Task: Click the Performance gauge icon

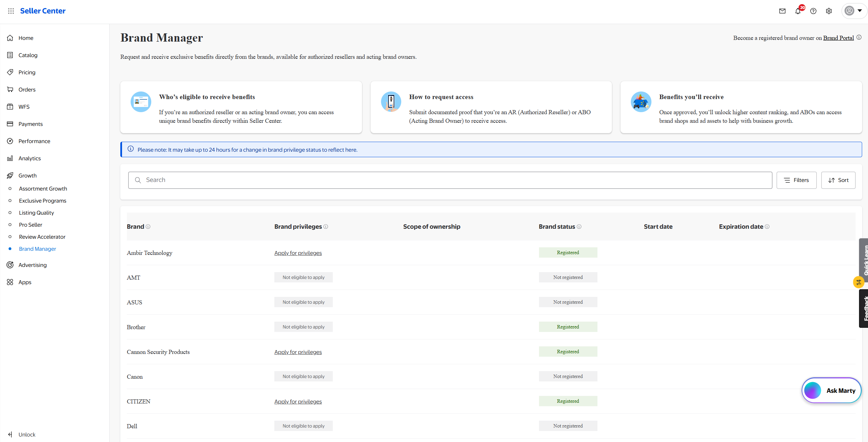Action: (10, 141)
